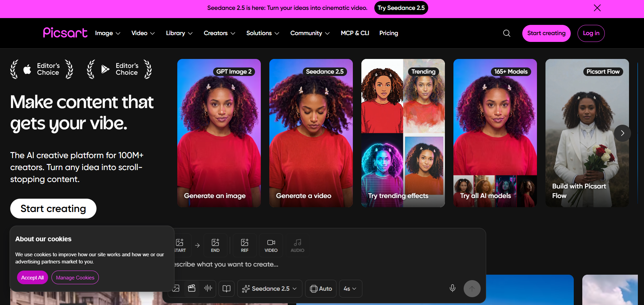Switch to video generation clapperboard mode
The width and height of the screenshot is (644, 305).
(x=192, y=289)
